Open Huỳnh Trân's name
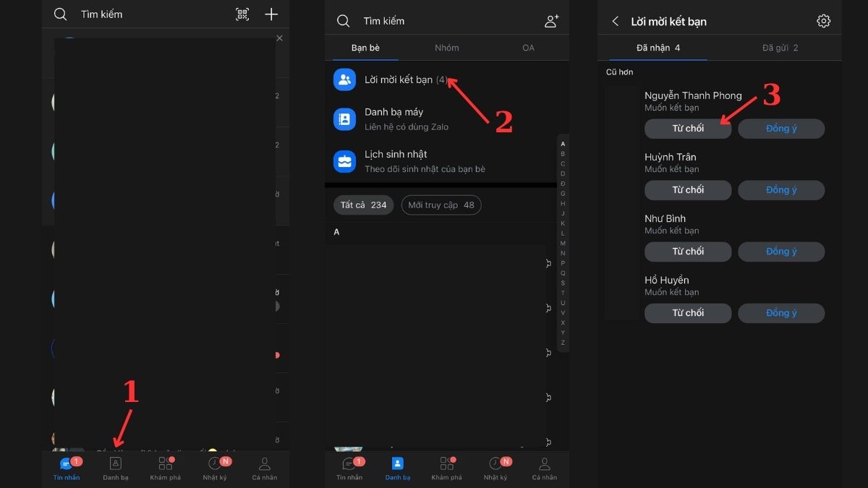The image size is (868, 488). coord(671,157)
